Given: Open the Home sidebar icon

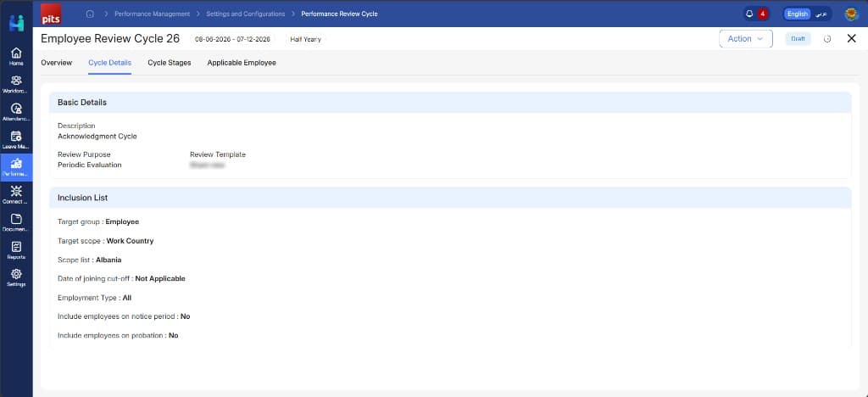Looking at the screenshot, I should click(16, 57).
